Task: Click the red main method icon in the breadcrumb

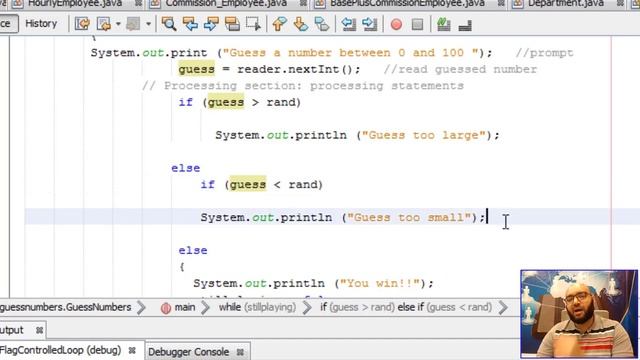Action: (x=166, y=308)
